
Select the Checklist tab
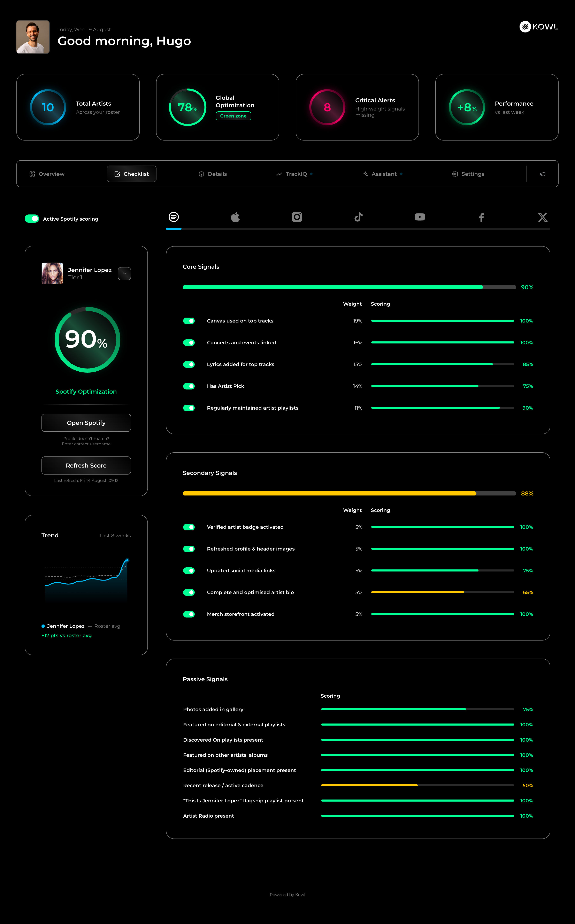(132, 174)
